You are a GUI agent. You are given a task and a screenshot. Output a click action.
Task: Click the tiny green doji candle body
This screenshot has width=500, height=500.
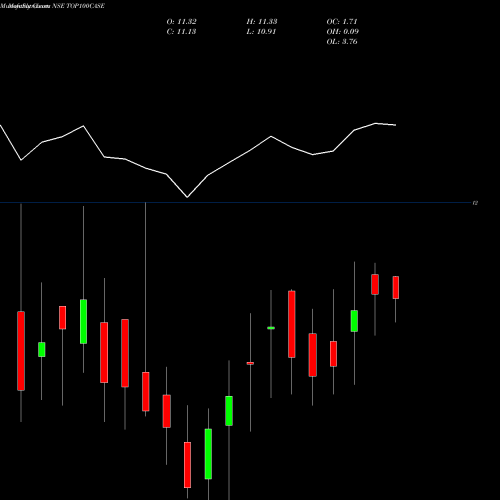pos(271,328)
